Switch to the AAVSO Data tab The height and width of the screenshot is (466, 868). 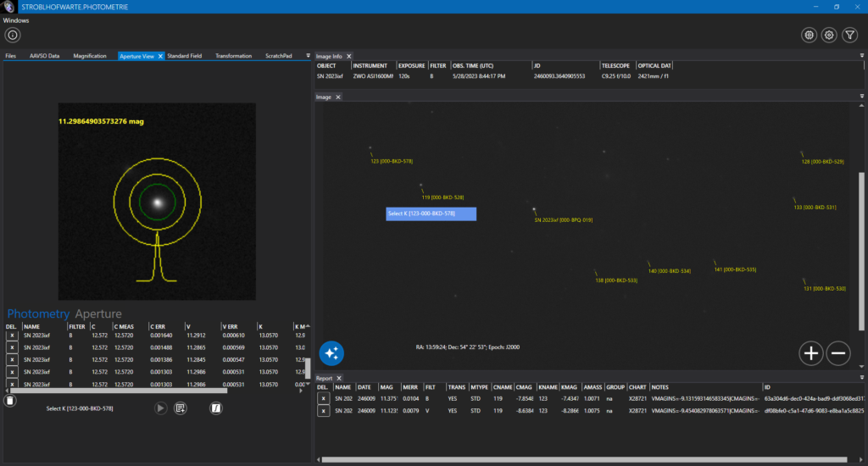(44, 56)
